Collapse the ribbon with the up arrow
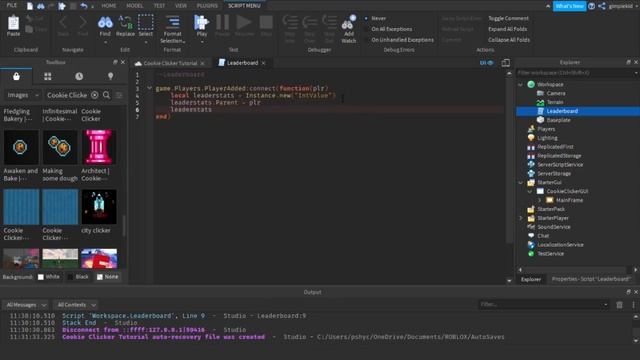The width and height of the screenshot is (640, 360). tap(547, 6)
